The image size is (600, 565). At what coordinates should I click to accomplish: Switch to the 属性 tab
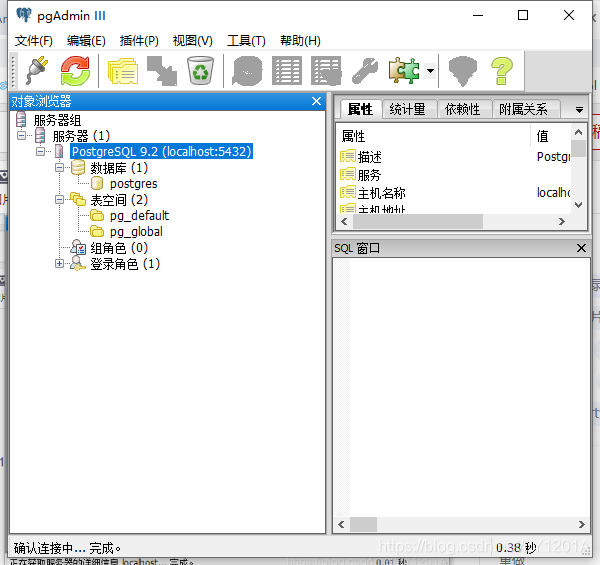point(360,109)
